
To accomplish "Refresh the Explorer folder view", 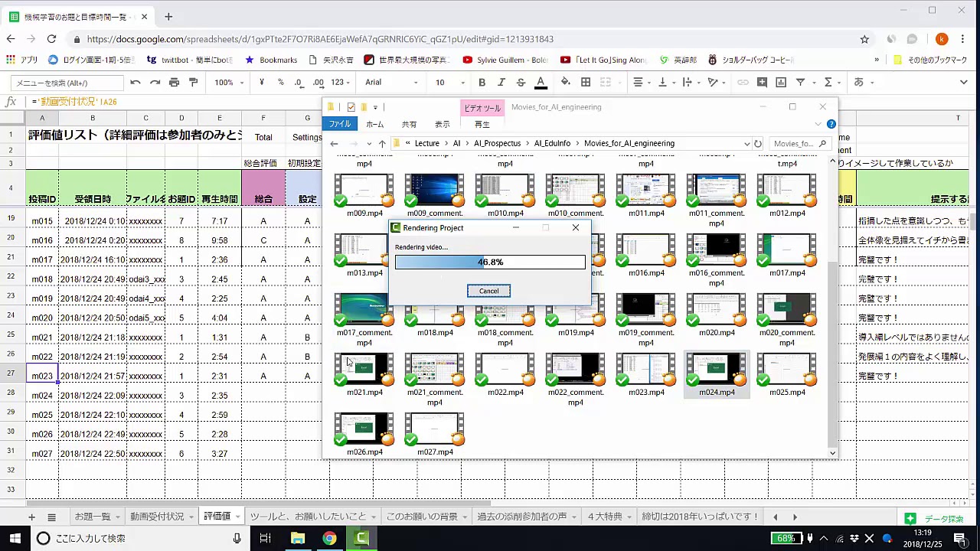I will pyautogui.click(x=758, y=143).
